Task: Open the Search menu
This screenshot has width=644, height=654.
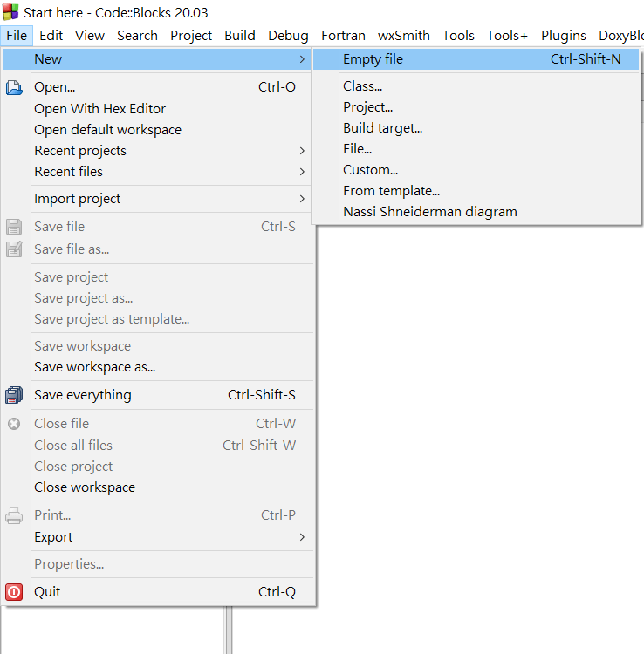Action: point(137,36)
